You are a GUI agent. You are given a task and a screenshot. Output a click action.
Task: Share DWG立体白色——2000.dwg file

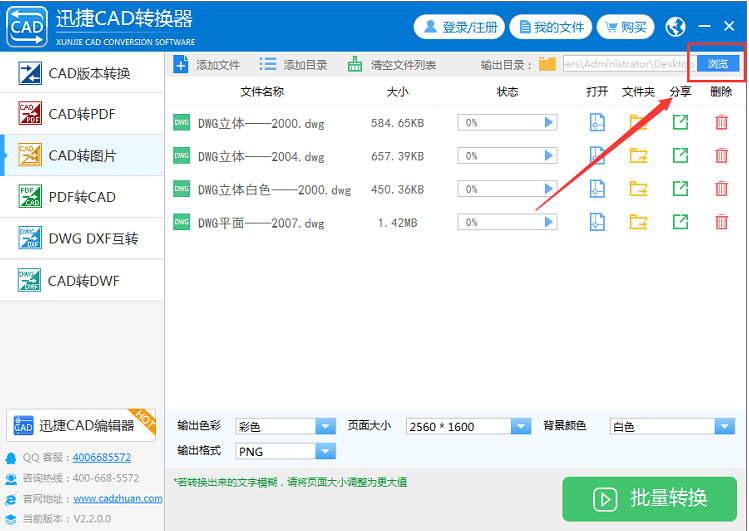(x=680, y=189)
